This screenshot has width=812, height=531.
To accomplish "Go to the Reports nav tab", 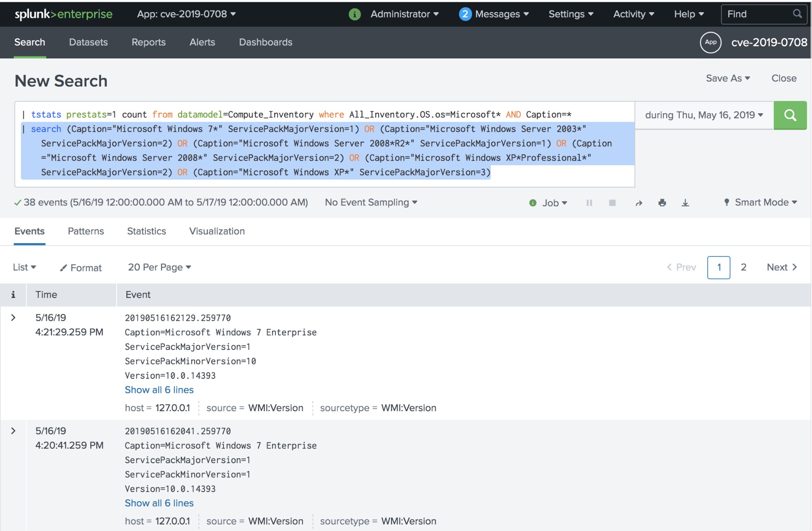I will (x=149, y=42).
